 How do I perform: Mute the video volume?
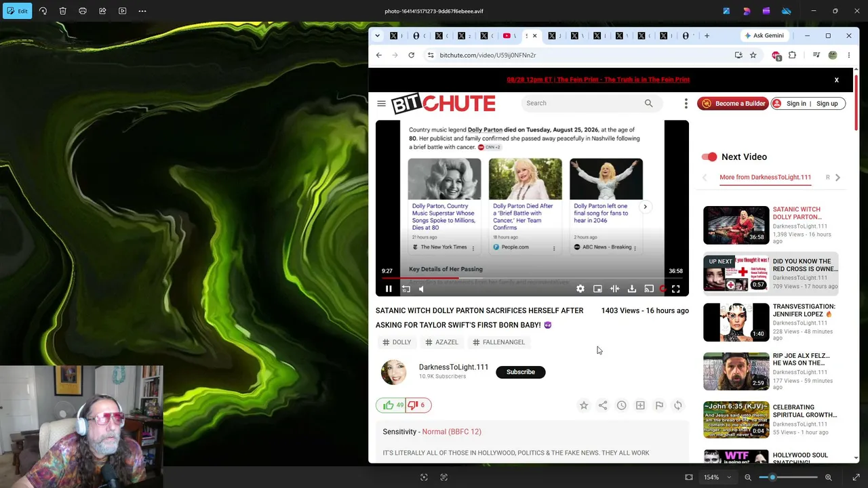point(421,289)
